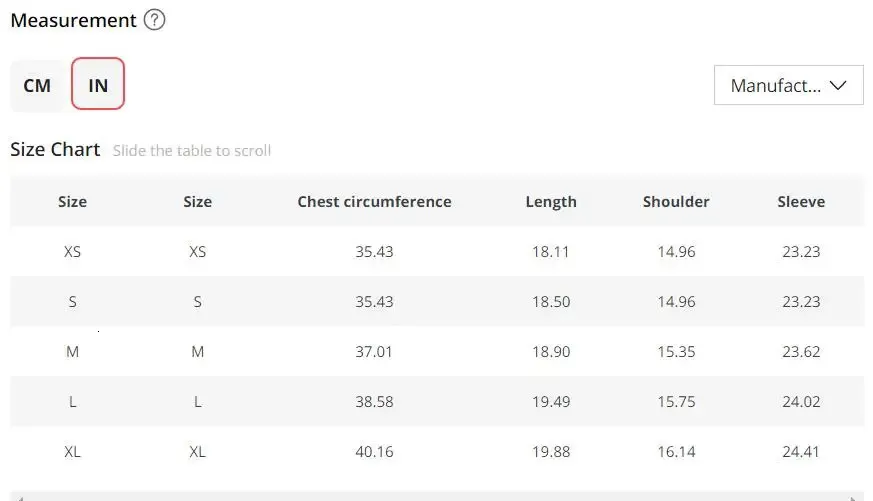The height and width of the screenshot is (501, 873).
Task: Click the Size Chart heading
Action: tap(55, 149)
